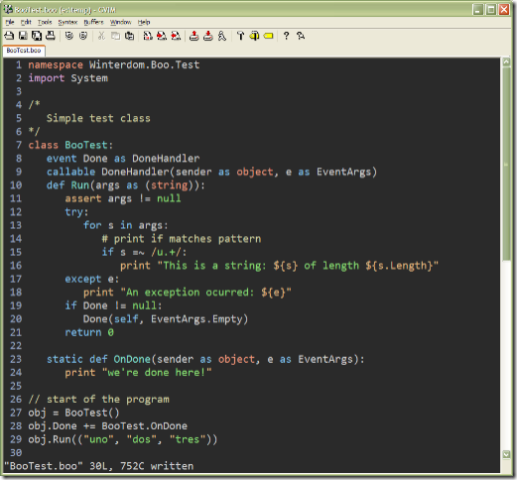517x480 pixels.
Task: Click the yellow Jump to Tag icon
Action: [x=269, y=36]
